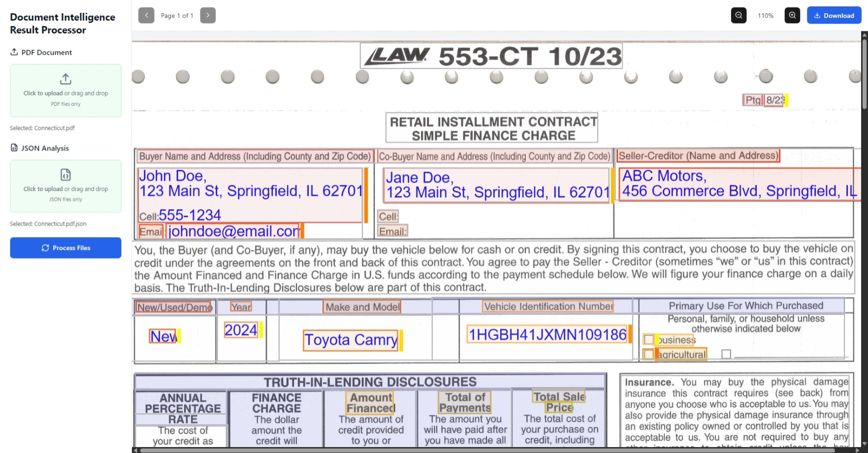
Task: Select the 'Jane Doe' co-buyer address field
Action: (x=496, y=185)
